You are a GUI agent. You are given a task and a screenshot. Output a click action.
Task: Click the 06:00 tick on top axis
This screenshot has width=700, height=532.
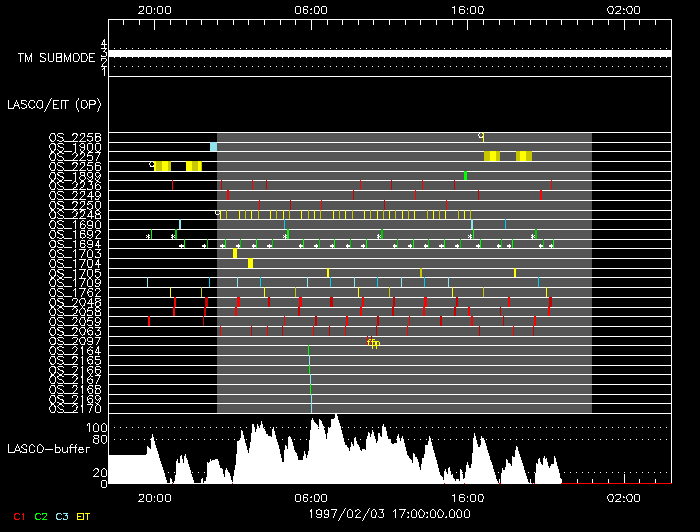point(311,8)
